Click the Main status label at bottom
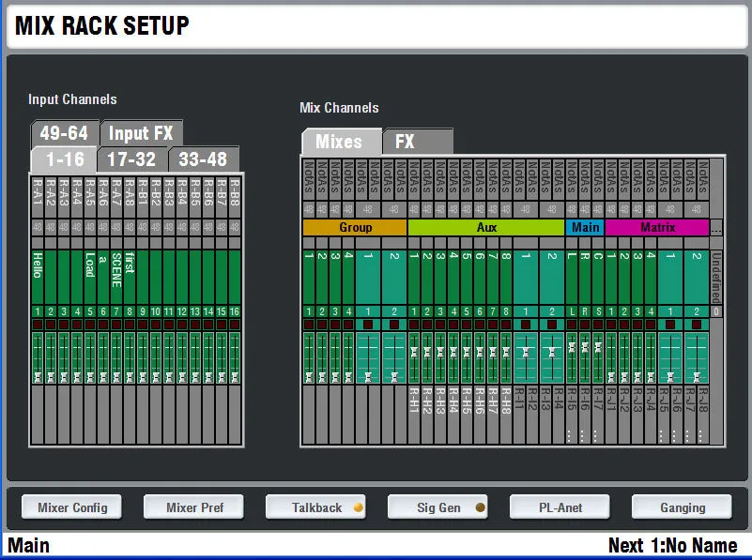 29,546
